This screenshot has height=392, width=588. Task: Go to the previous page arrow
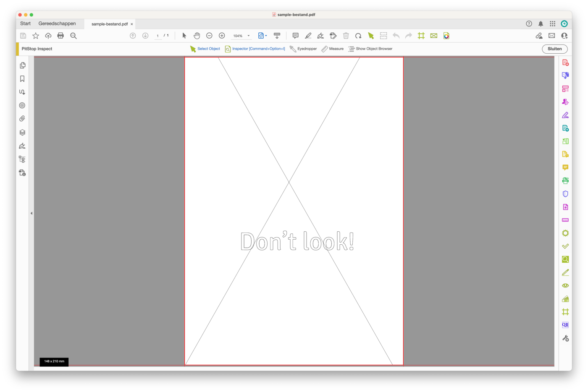coord(133,36)
